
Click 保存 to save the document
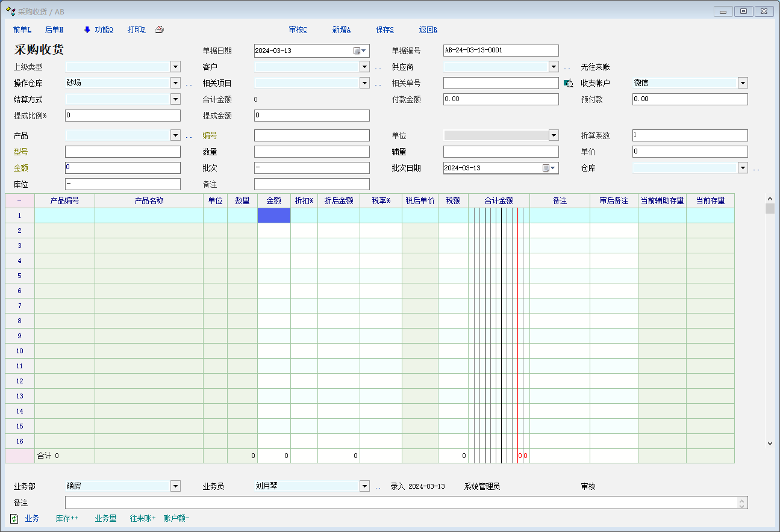click(x=384, y=29)
